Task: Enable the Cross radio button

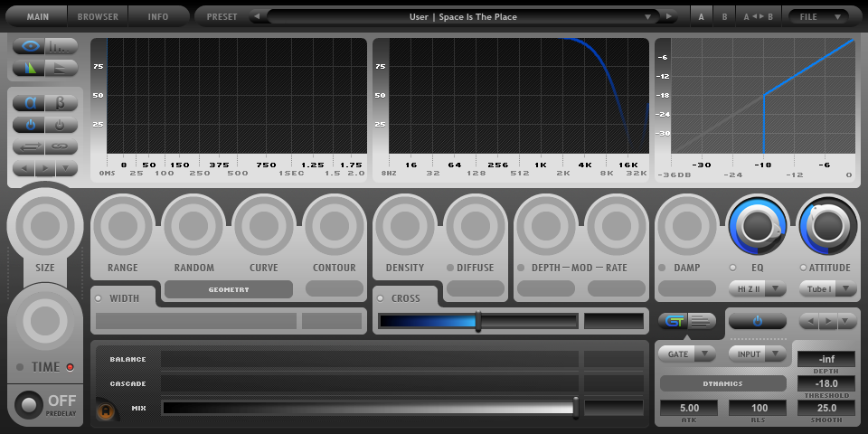Action: [x=381, y=298]
